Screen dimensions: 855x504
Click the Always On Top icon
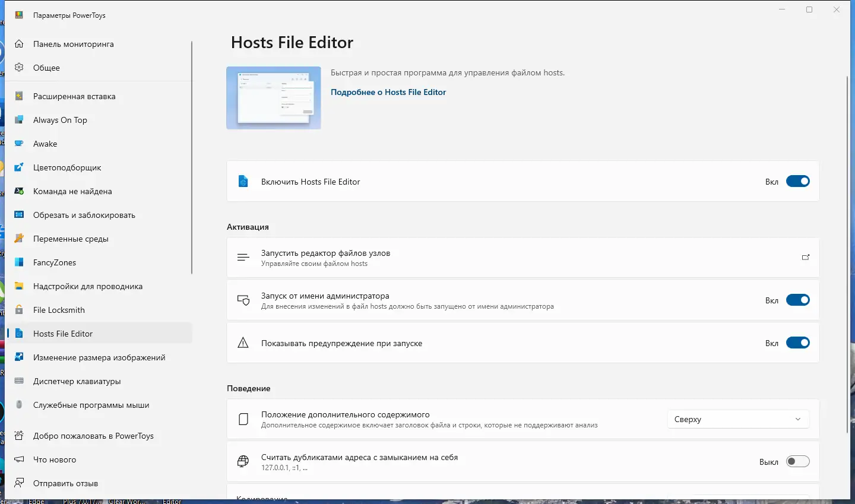click(19, 120)
